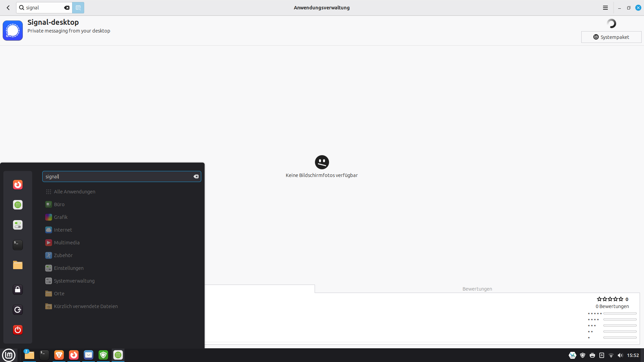
Task: Click the logout icon in menu sidebar
Action: 18,310
